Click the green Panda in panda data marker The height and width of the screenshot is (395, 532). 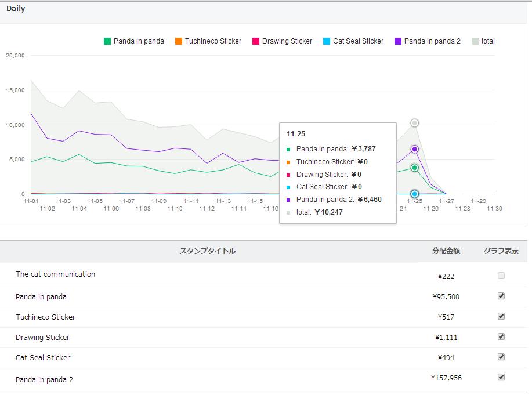(x=415, y=168)
